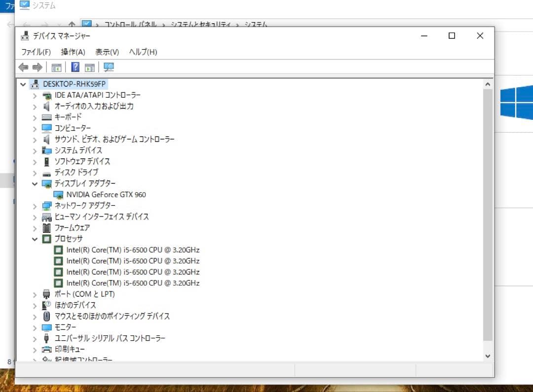The image size is (533, 392).
Task: Select the sound, video and game controller icon
Action: (46, 139)
